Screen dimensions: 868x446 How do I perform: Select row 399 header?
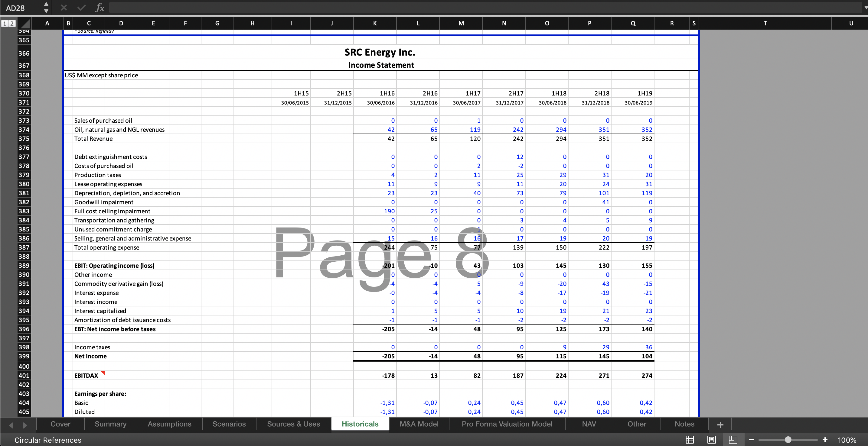[x=24, y=356]
